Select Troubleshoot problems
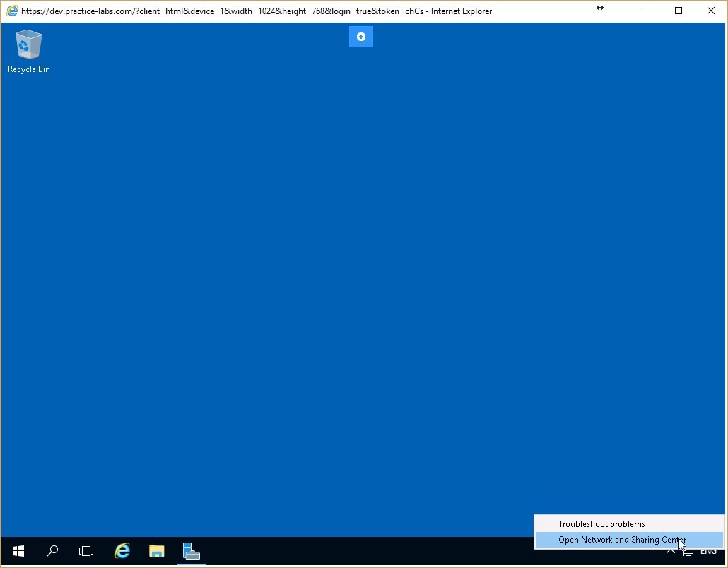Screen dimensions: 728x568 click(601, 523)
